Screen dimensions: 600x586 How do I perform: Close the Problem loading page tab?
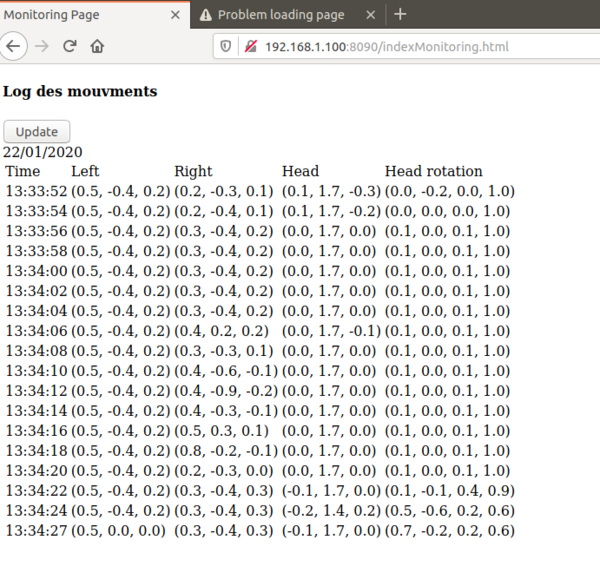tap(371, 15)
